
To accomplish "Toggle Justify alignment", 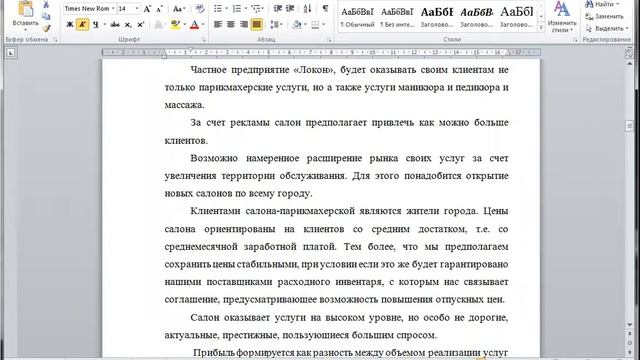I will point(256,25).
